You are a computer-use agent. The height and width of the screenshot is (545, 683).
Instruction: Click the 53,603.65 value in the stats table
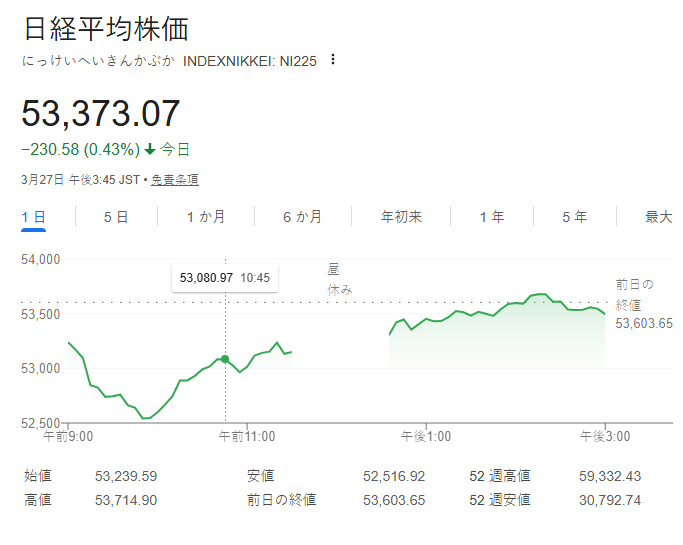pyautogui.click(x=394, y=500)
